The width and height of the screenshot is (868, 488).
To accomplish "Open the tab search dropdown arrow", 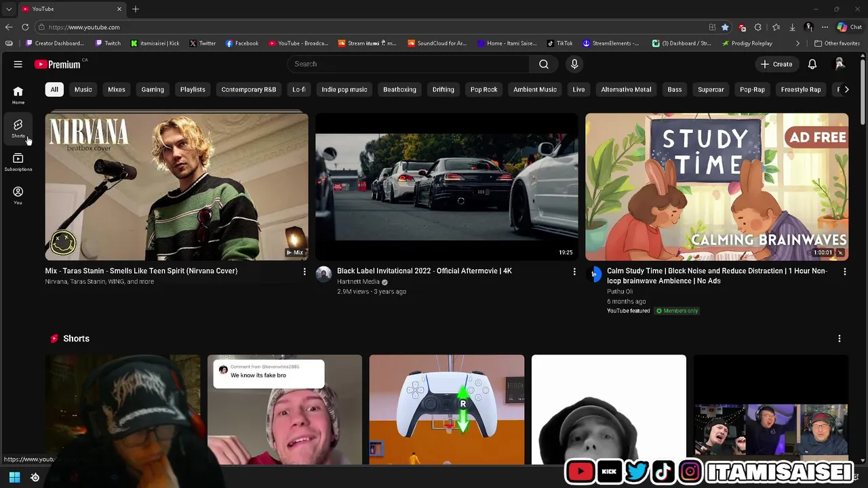I will tap(8, 9).
